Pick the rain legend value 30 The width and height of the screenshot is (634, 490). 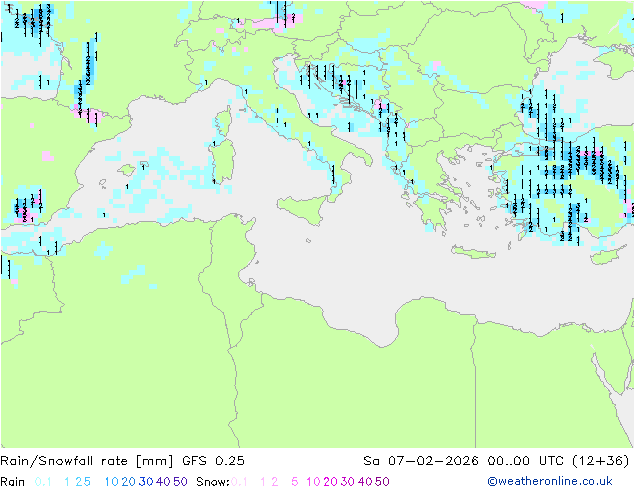(146, 482)
